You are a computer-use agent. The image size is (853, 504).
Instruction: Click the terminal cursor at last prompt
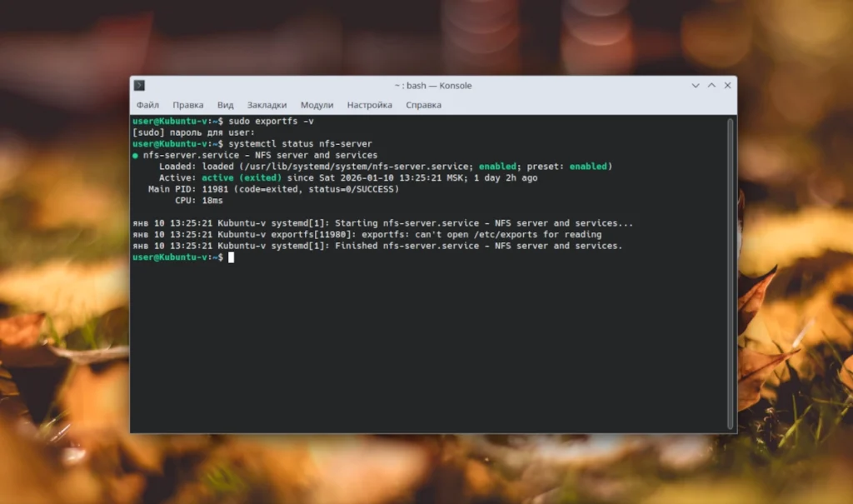232,257
